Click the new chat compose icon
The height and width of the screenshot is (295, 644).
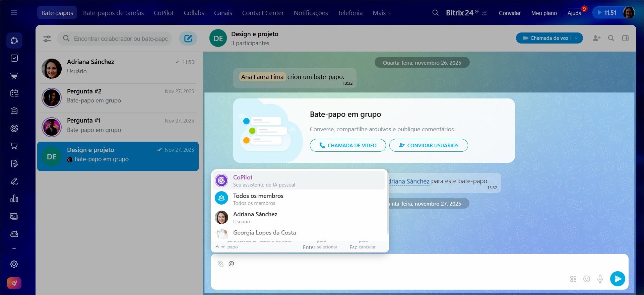(188, 39)
